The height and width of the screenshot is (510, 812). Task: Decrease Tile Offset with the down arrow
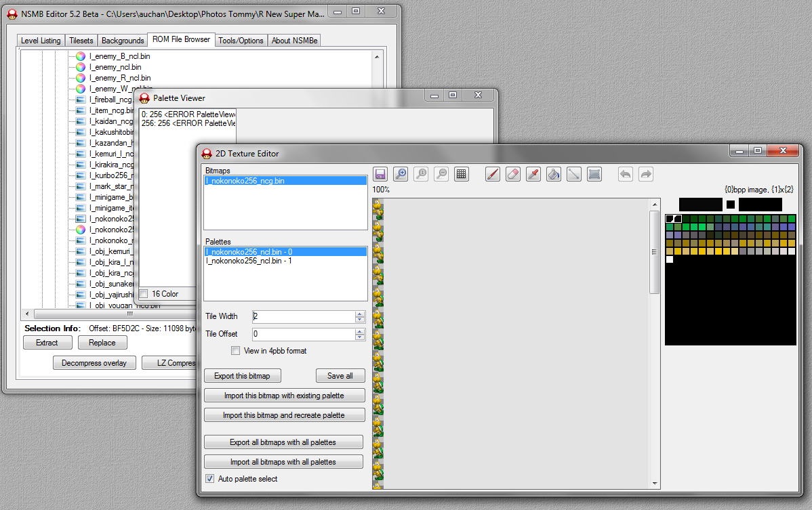(x=360, y=337)
